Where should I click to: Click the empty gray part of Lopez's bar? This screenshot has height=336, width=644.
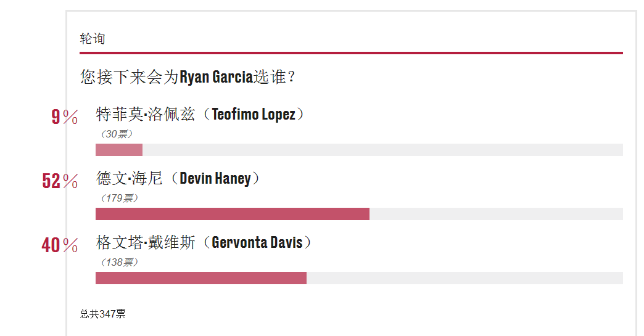[x=383, y=150]
